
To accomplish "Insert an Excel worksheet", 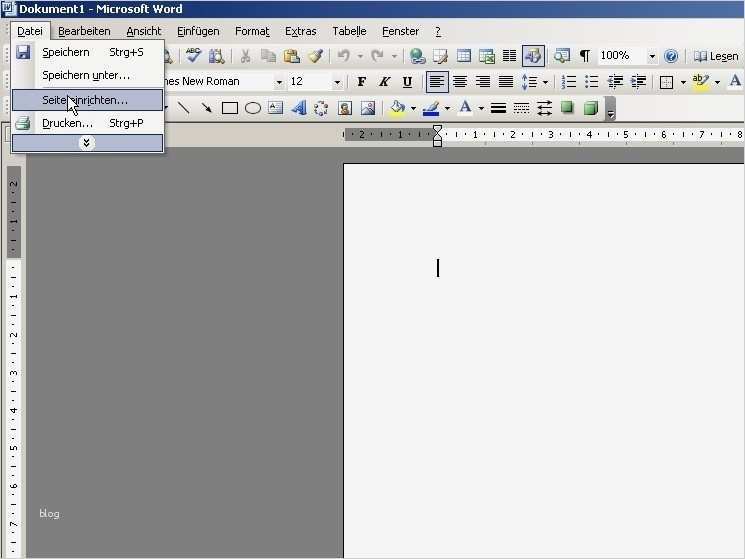I will [x=487, y=56].
